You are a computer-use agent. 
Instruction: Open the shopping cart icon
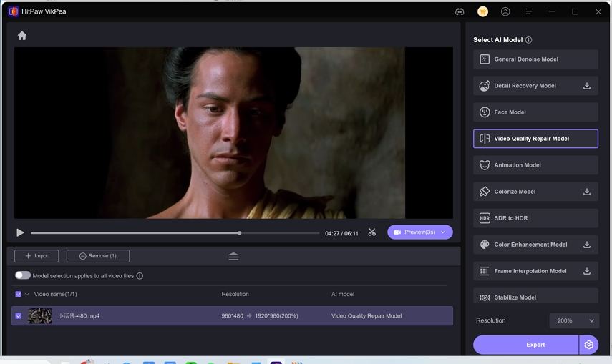click(482, 11)
